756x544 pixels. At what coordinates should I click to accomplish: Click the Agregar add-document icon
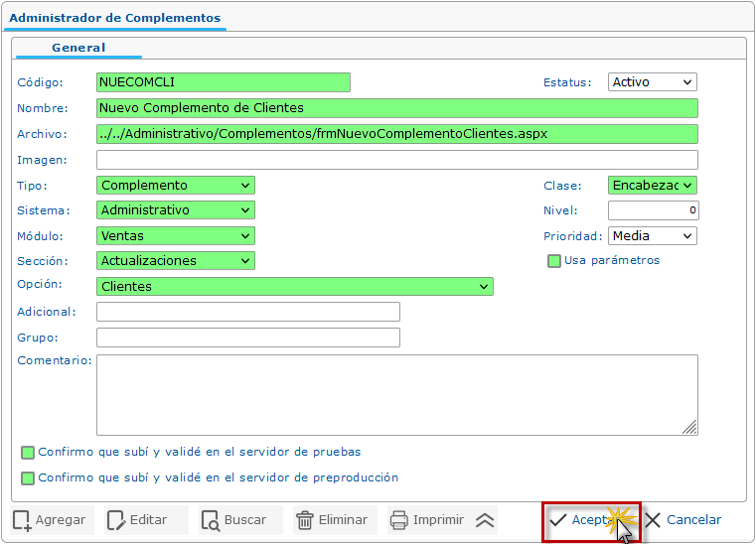[22, 520]
